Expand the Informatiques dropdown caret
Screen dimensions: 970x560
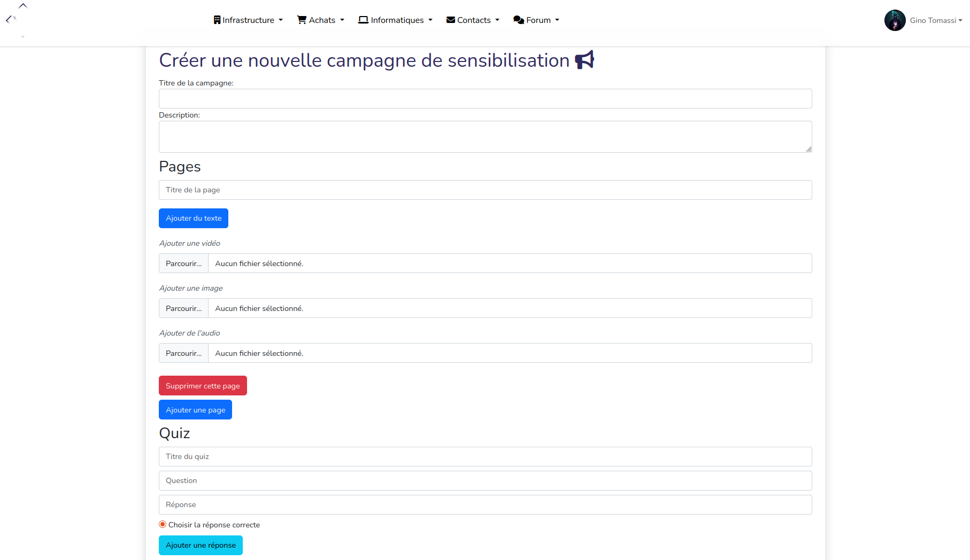430,20
